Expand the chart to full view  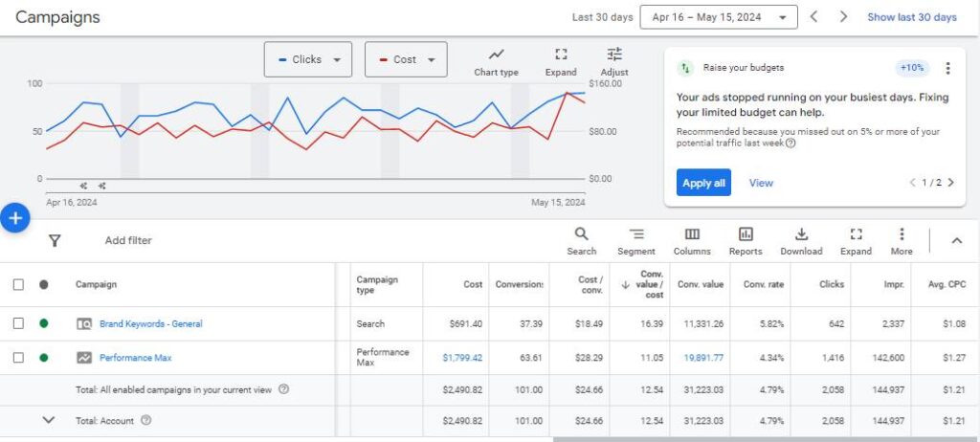[x=561, y=62]
